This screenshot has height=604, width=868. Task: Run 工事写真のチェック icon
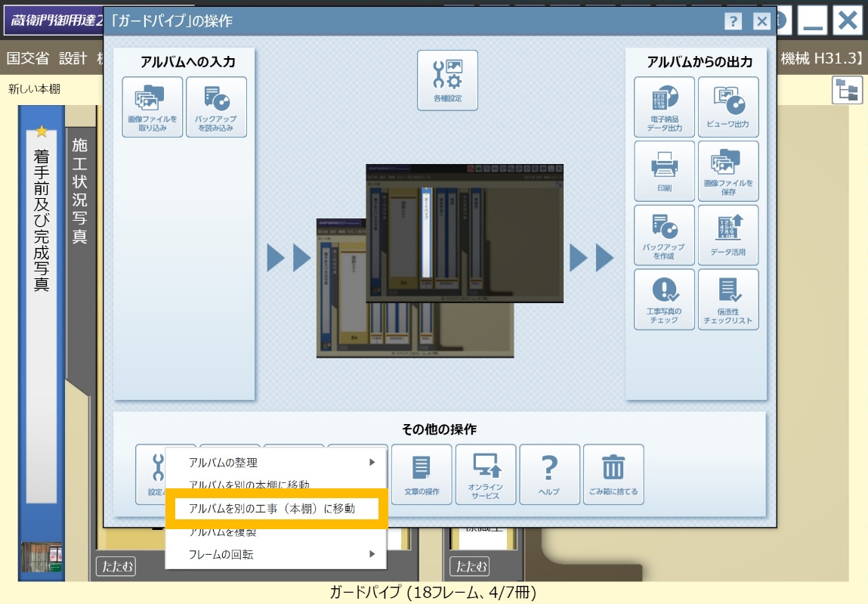(x=664, y=300)
